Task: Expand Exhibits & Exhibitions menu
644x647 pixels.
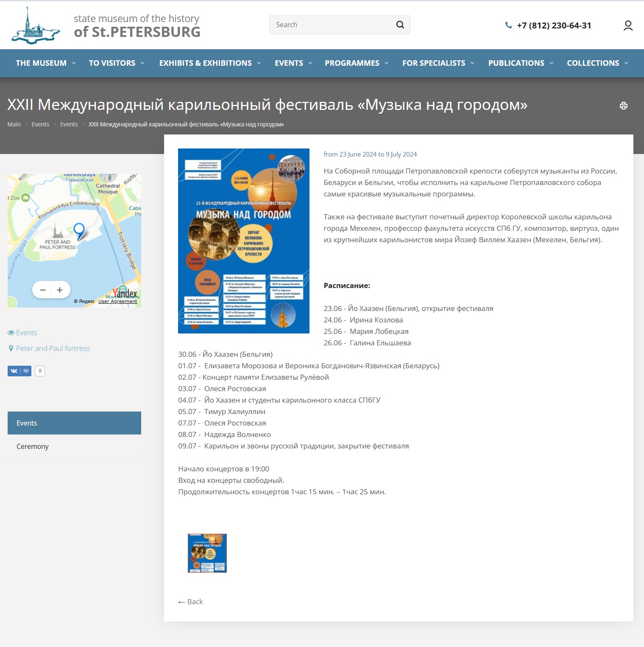Action: point(209,63)
